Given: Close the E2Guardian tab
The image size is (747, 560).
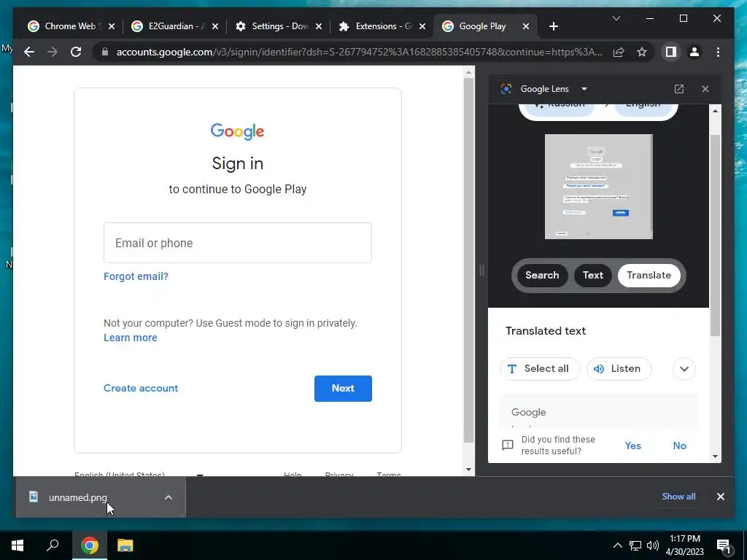Looking at the screenshot, I should pos(215,26).
